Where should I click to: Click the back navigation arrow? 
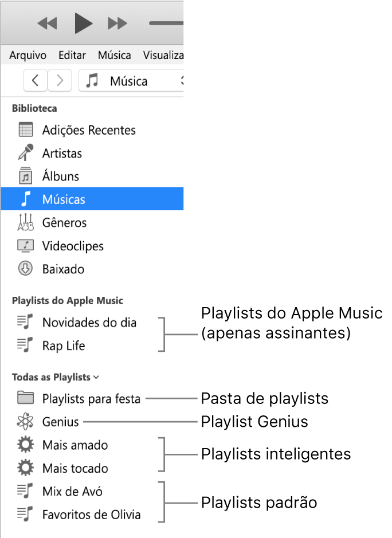(35, 81)
